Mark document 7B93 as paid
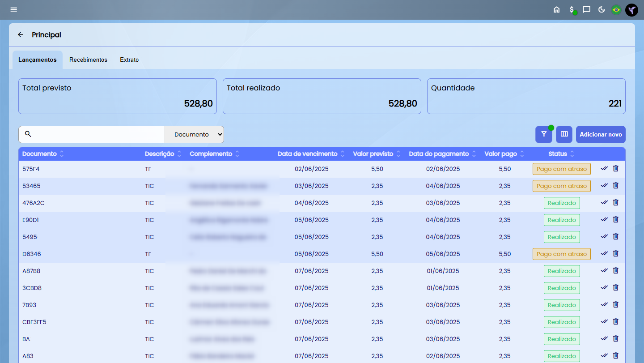 [605, 304]
